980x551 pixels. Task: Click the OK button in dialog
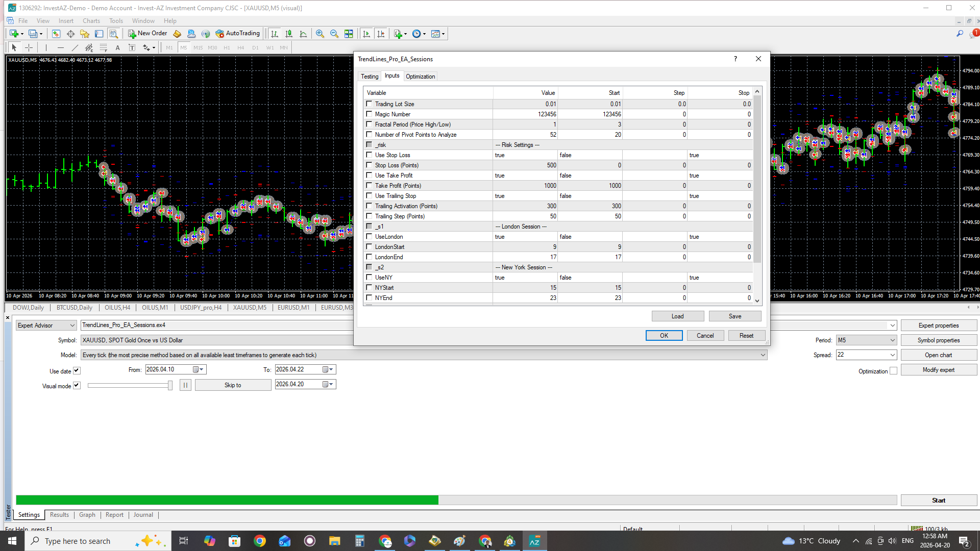click(x=664, y=336)
